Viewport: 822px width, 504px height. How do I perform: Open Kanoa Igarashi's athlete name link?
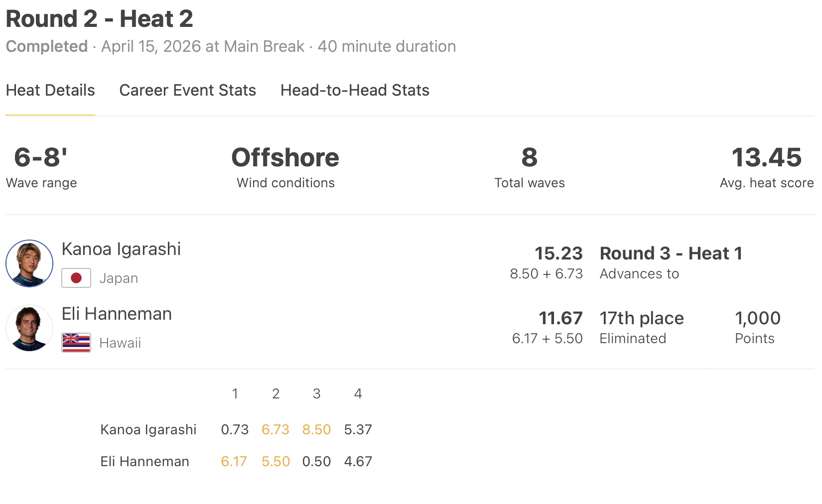121,249
